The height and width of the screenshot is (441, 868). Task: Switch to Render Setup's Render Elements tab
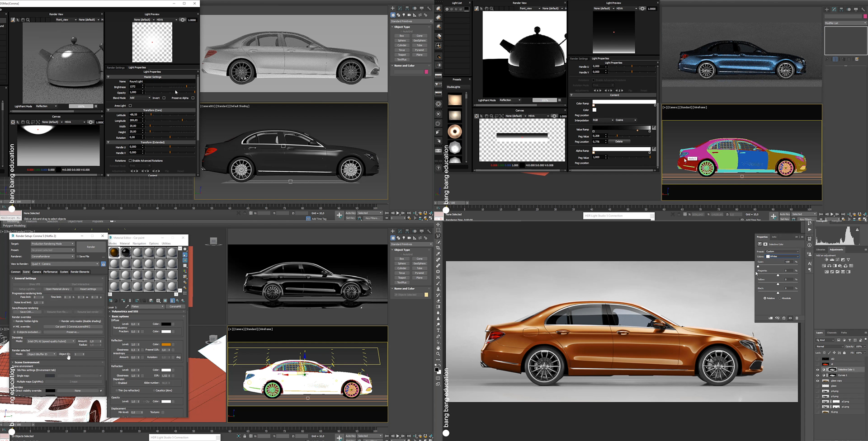80,272
